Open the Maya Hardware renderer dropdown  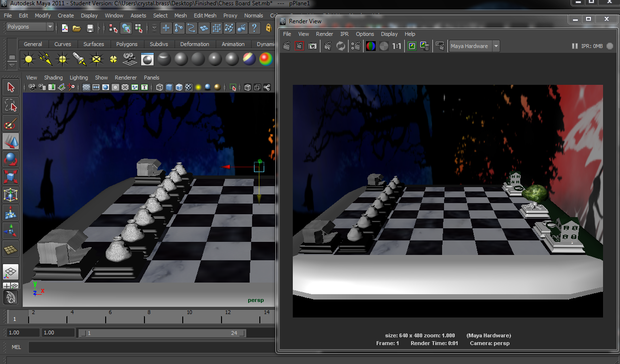tap(475, 46)
